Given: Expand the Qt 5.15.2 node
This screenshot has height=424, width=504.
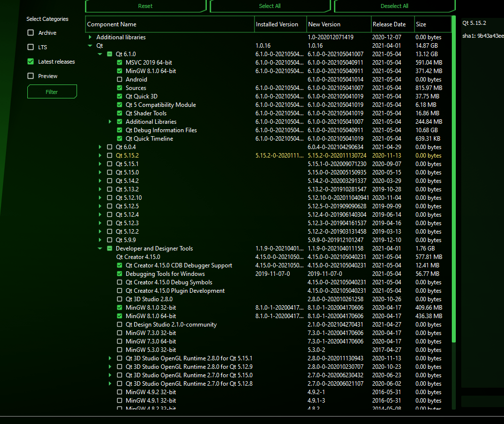Looking at the screenshot, I should coord(100,155).
